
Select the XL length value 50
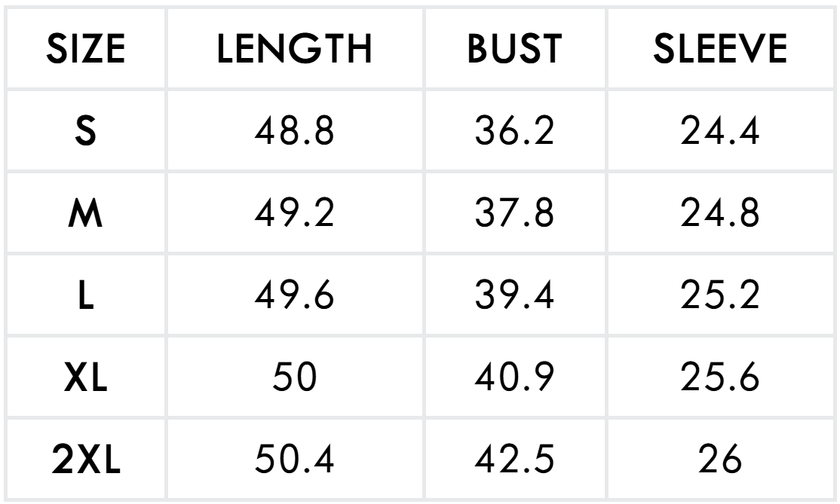coord(294,377)
